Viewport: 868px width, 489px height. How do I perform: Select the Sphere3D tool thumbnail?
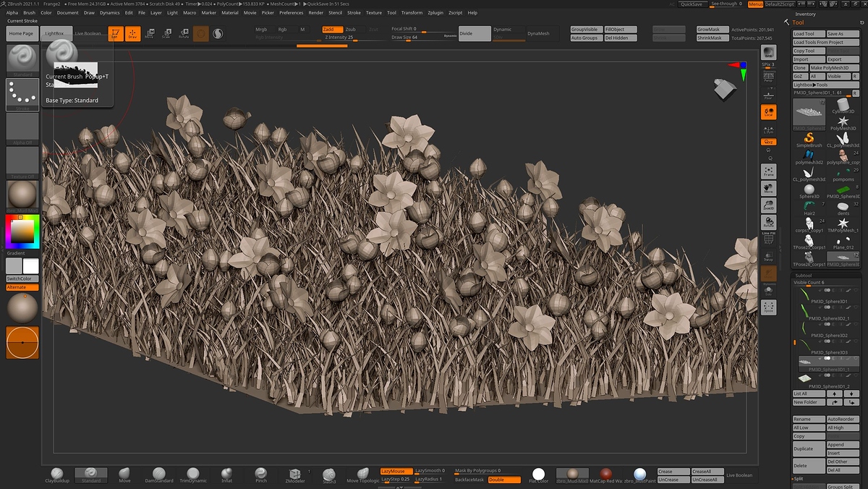(809, 191)
